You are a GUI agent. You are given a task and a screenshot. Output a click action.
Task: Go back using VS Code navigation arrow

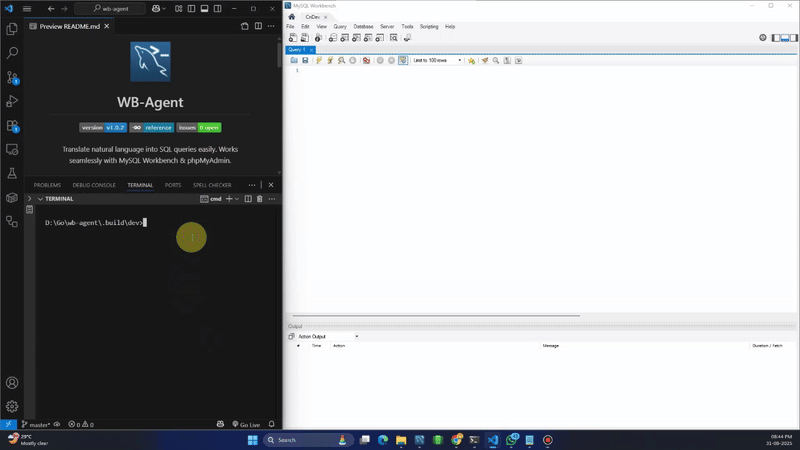coord(51,9)
